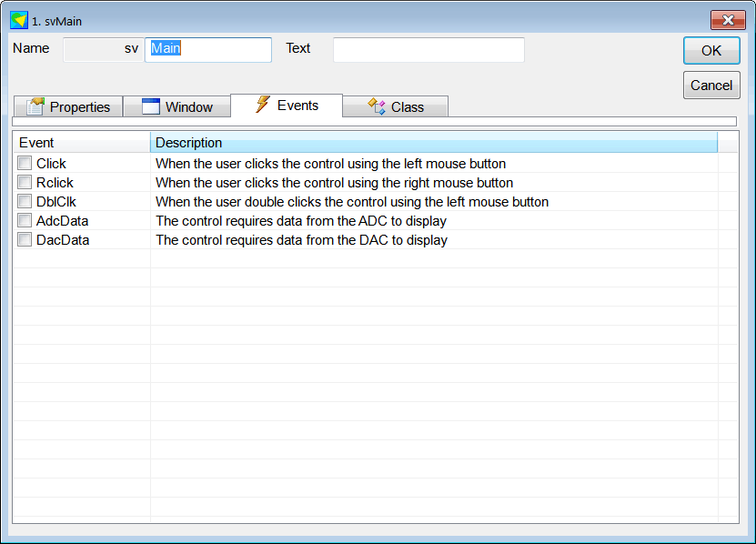Click the disabled sv prefix field
Viewport: 756px width, 544px height.
[103, 50]
